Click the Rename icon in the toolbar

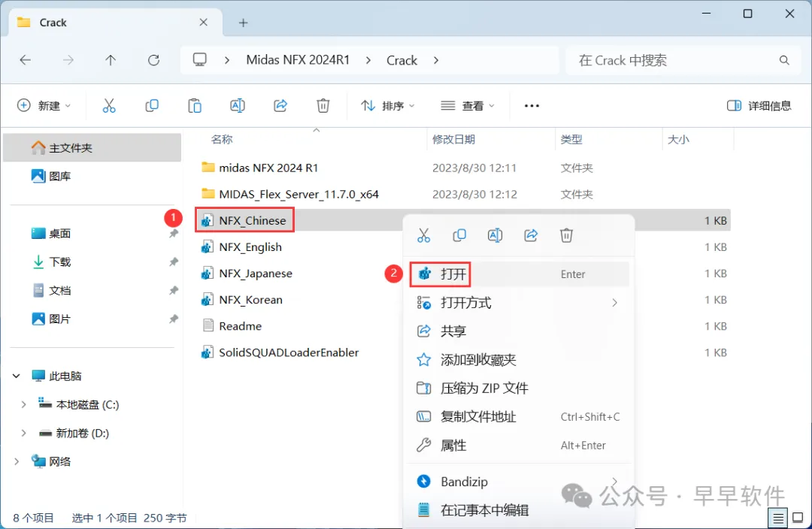[237, 106]
